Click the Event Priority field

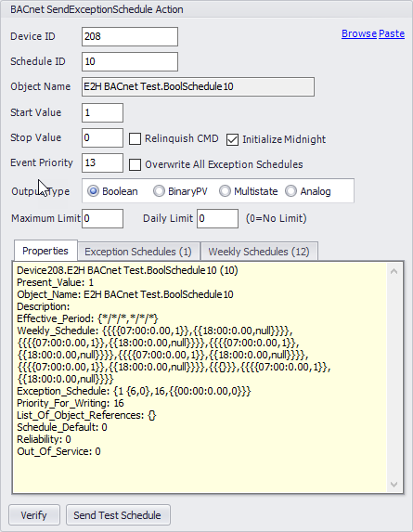pyautogui.click(x=102, y=162)
